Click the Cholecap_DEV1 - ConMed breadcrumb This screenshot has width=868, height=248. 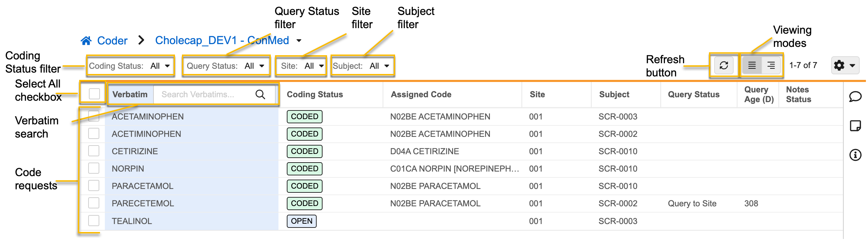pyautogui.click(x=222, y=41)
